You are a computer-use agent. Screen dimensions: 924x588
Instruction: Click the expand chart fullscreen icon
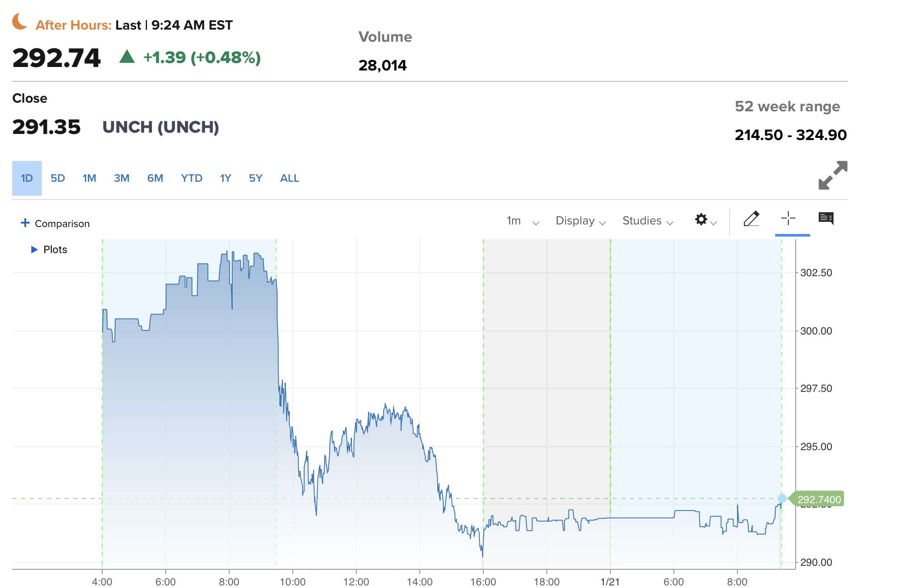833,175
